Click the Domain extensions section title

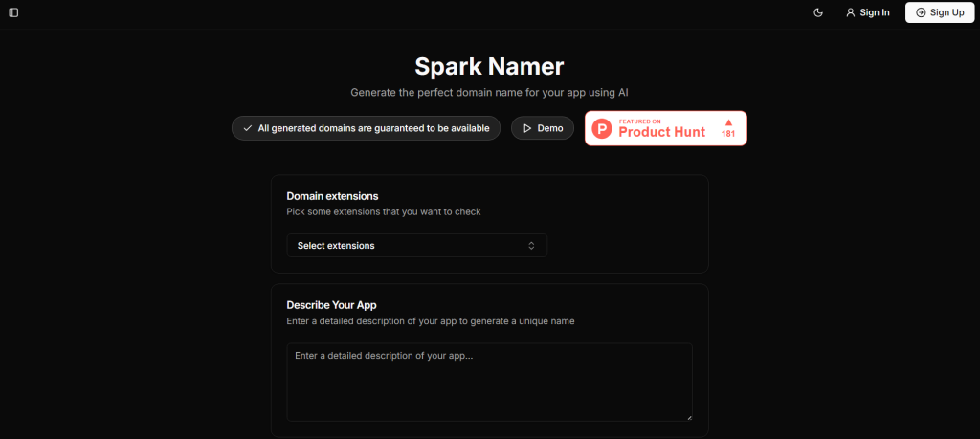click(x=332, y=196)
